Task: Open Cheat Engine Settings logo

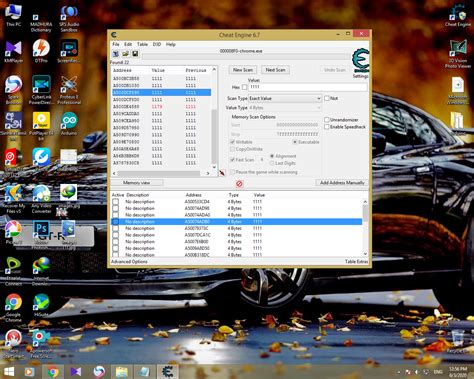Action: (361, 61)
